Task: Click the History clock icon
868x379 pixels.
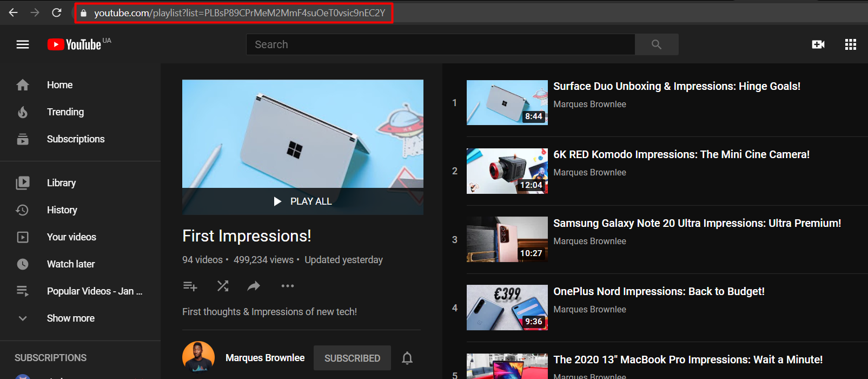Action: 23,210
